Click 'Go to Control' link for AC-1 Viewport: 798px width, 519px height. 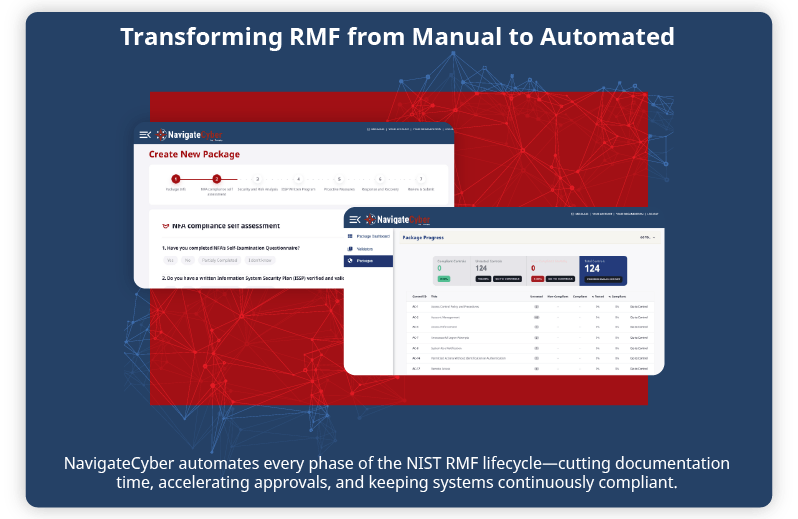[640, 306]
